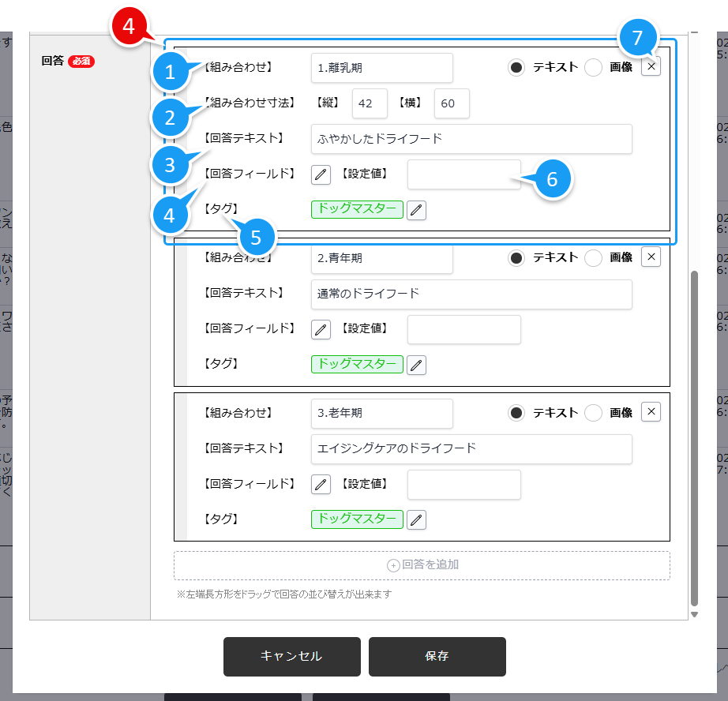Switch the 3.老年期 answer to 画像
Image resolution: width=728 pixels, height=701 pixels.
(593, 411)
